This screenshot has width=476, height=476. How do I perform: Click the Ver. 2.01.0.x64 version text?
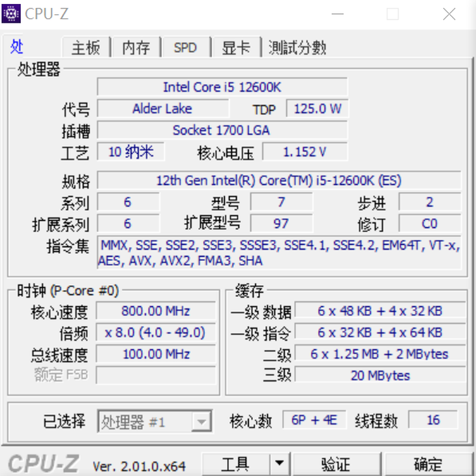pos(139,466)
